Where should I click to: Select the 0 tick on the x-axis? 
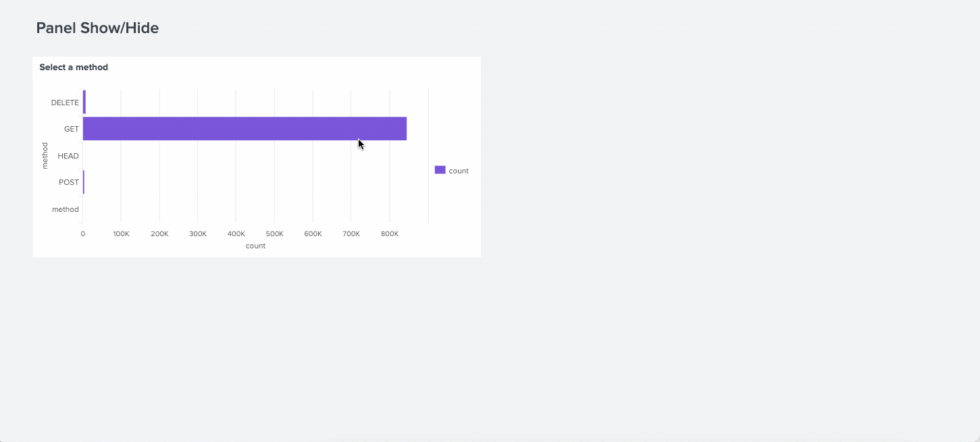click(x=82, y=233)
